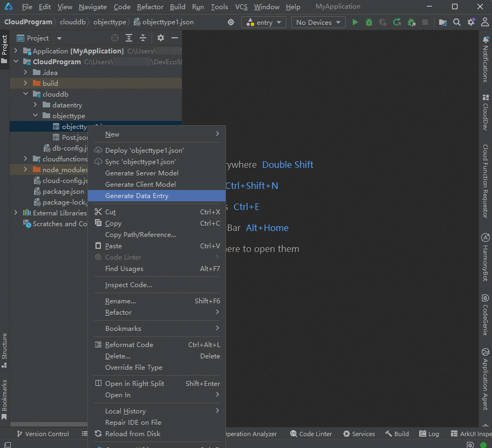
Task: Open the entry module dropdown
Action: point(264,22)
